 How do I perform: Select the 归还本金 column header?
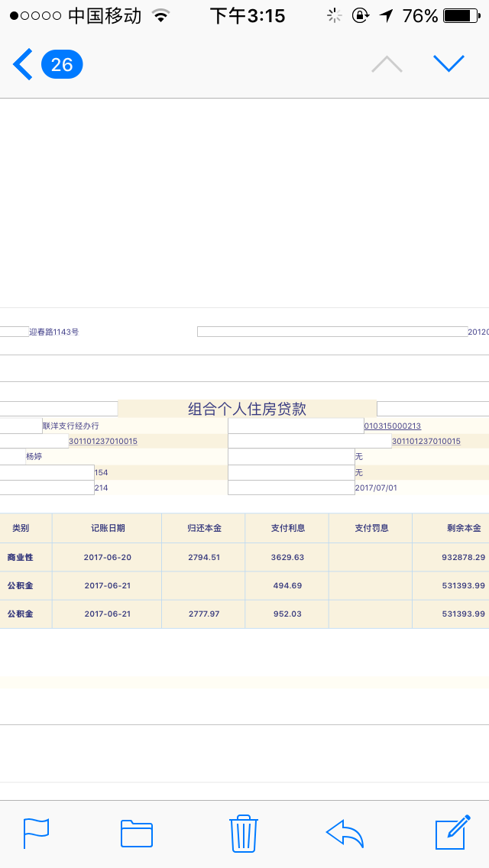204,528
